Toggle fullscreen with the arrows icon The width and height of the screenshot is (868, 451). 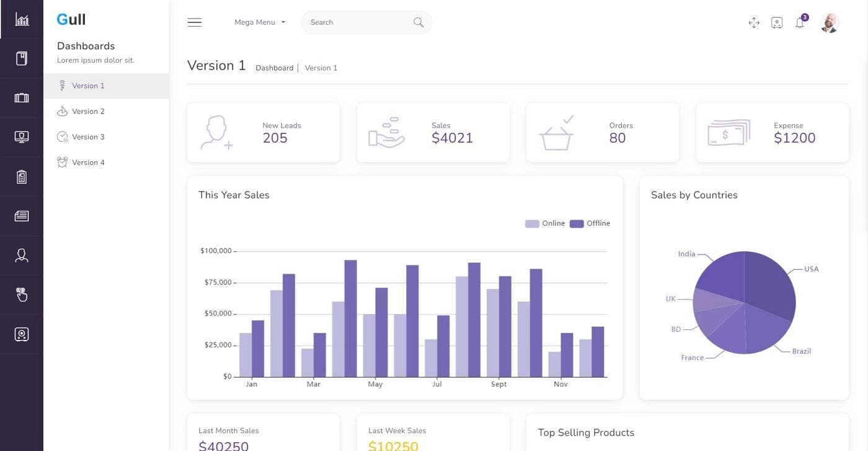754,23
